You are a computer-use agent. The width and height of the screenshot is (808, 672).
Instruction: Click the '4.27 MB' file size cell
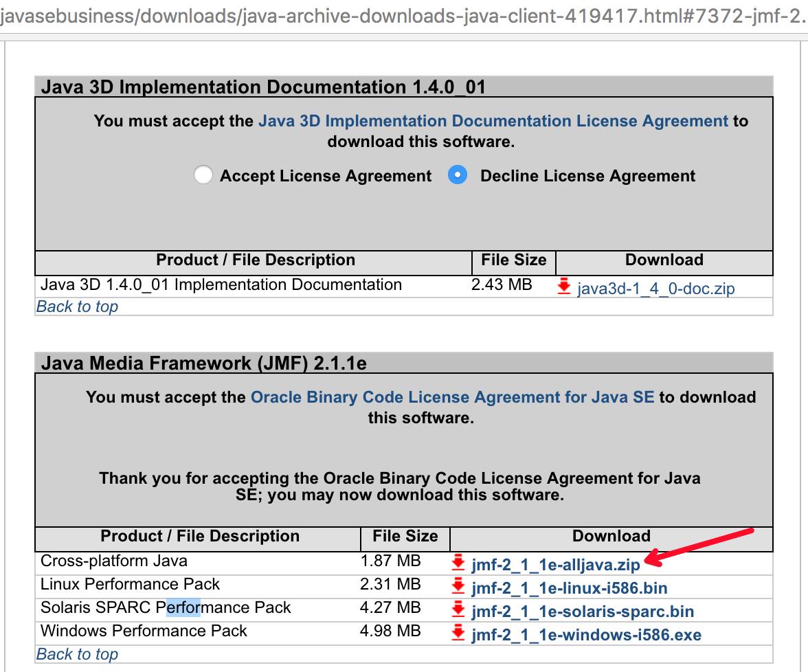click(390, 607)
